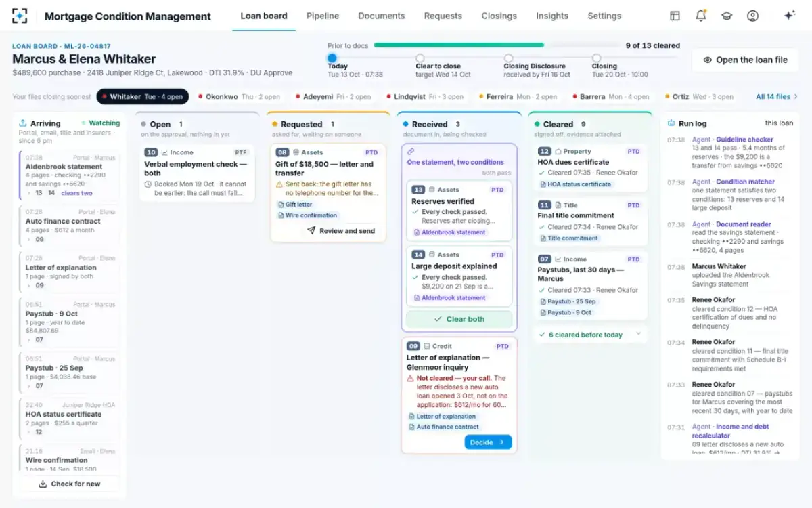Click Check for new in Arriving column
Image resolution: width=812 pixels, height=508 pixels.
click(x=69, y=484)
